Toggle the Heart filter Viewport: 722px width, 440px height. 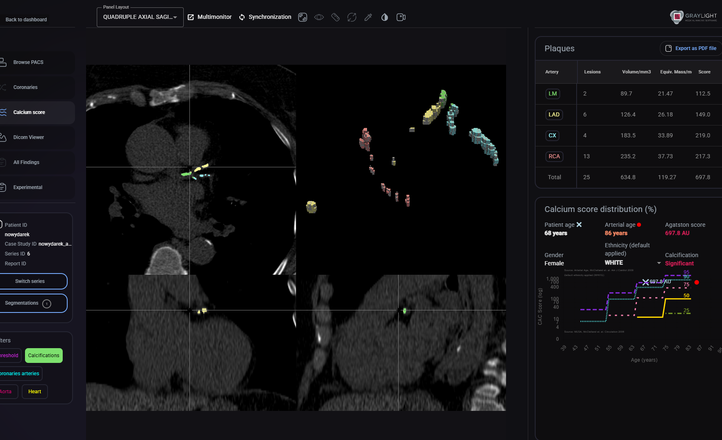[x=35, y=392]
